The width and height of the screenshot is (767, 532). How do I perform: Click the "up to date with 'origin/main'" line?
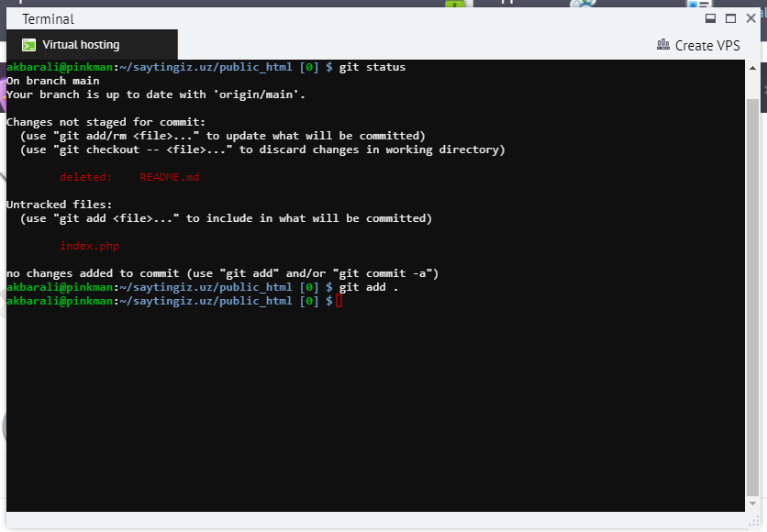coord(156,94)
